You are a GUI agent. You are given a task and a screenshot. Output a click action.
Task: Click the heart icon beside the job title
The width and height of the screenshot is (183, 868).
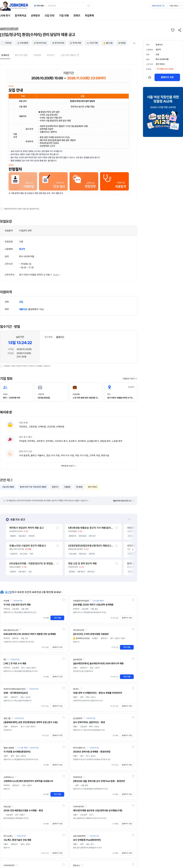[x=173, y=30]
